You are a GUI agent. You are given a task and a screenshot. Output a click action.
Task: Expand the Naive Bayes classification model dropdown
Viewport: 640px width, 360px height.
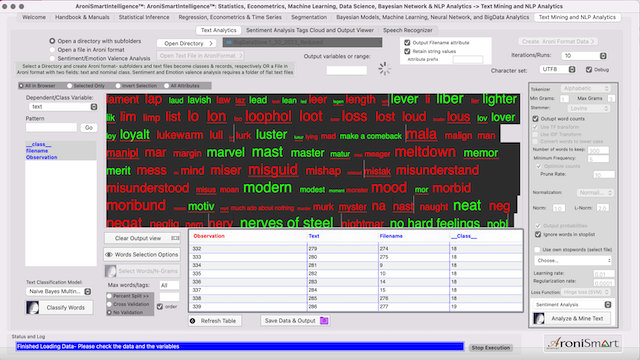pyautogui.click(x=59, y=291)
